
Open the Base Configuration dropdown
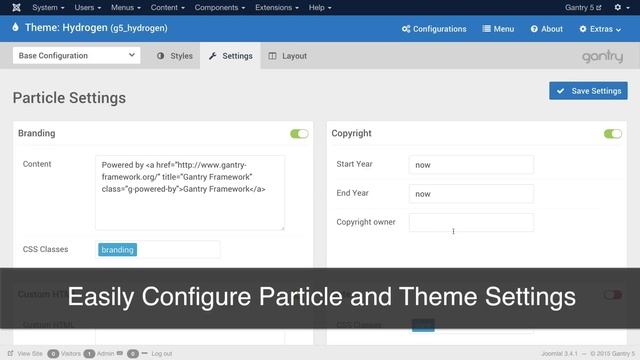(x=76, y=56)
